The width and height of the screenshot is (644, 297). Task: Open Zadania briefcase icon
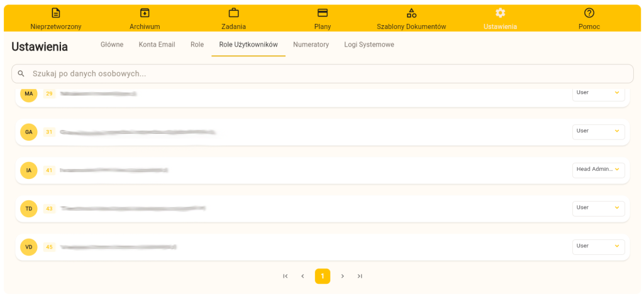pyautogui.click(x=233, y=13)
